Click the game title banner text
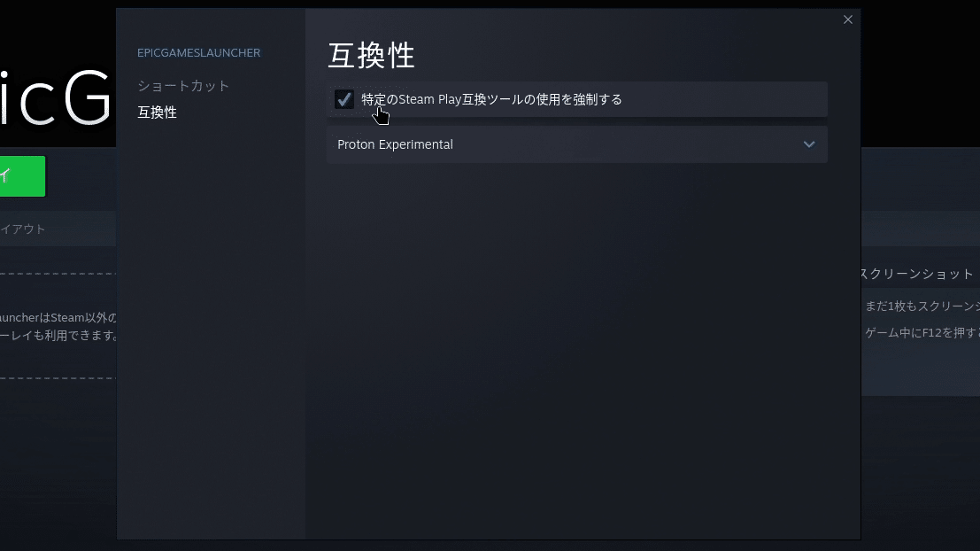 tap(56, 97)
